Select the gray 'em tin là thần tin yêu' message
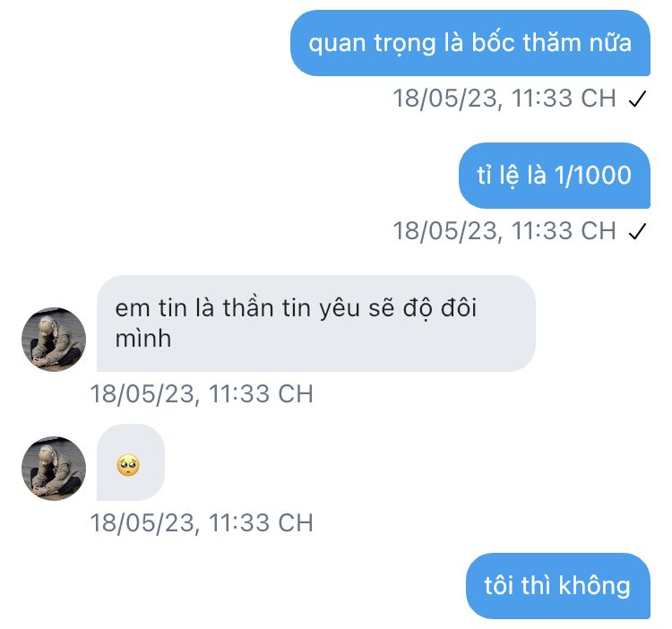 [x=316, y=323]
